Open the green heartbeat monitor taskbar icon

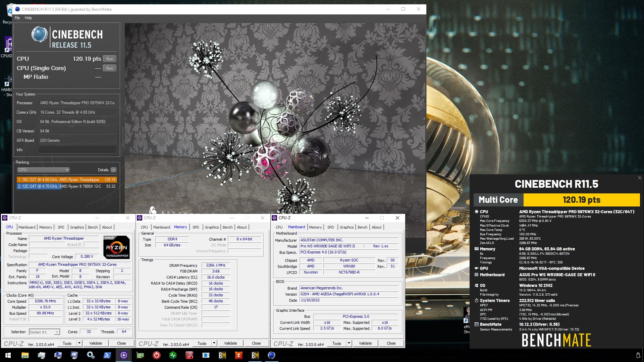pos(173,355)
